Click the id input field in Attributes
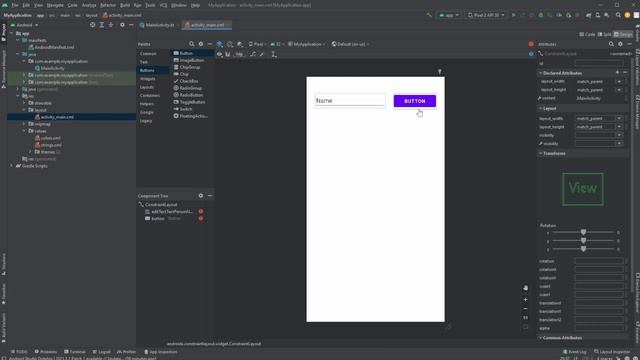 point(599,63)
